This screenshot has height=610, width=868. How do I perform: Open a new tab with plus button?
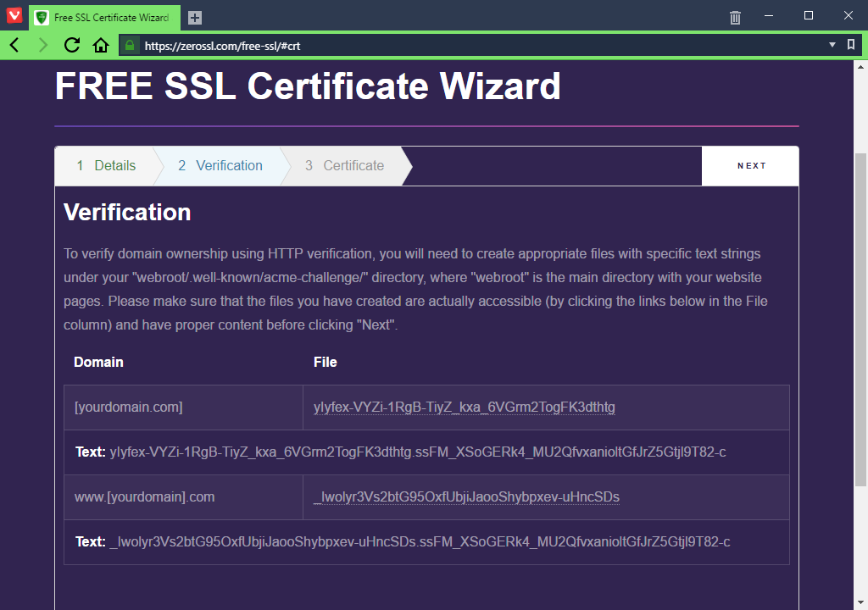coord(194,18)
